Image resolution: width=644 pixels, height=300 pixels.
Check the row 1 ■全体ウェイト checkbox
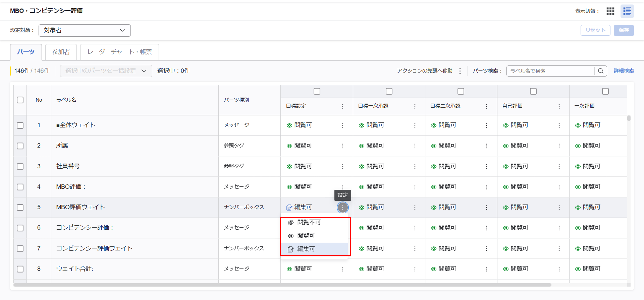pyautogui.click(x=20, y=125)
